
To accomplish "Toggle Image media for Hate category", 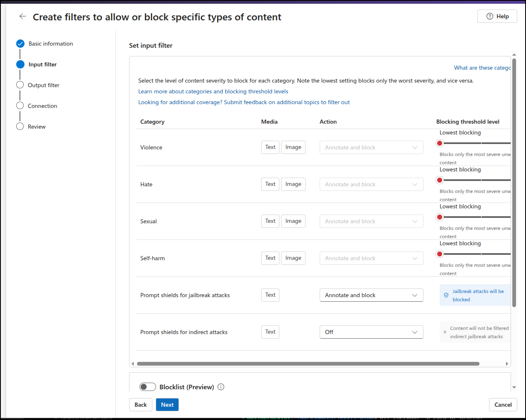I will pyautogui.click(x=293, y=184).
